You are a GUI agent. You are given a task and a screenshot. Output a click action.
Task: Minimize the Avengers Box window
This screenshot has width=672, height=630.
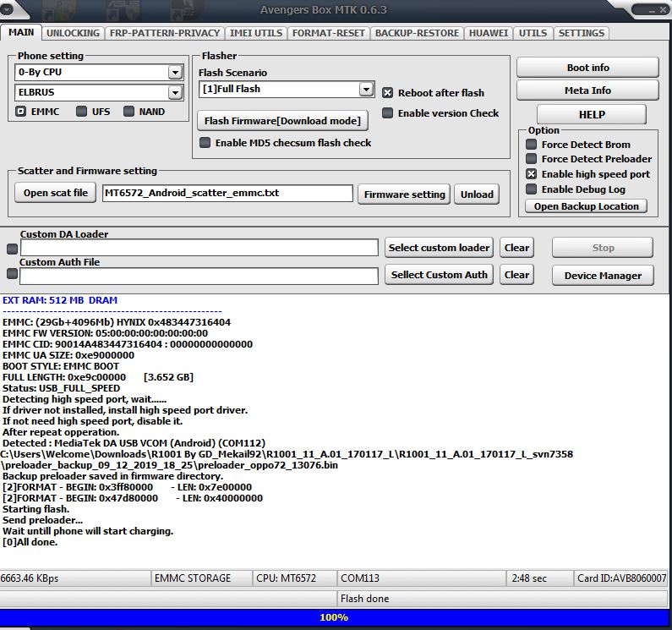(x=652, y=11)
